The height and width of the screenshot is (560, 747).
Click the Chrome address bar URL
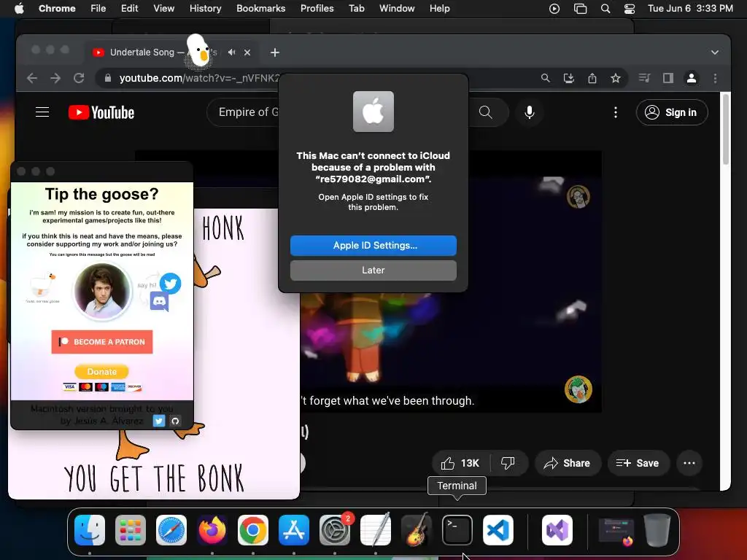pos(199,78)
